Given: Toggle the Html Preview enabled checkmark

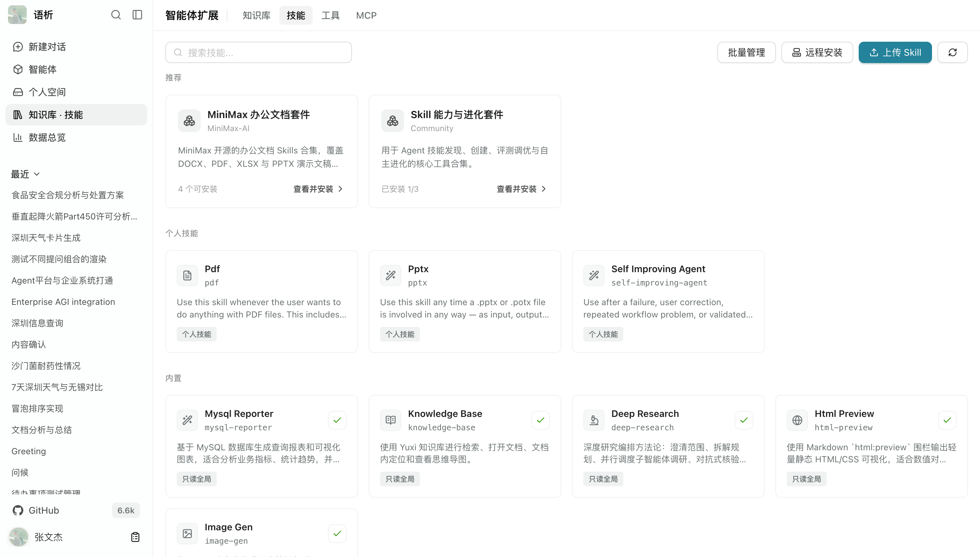Looking at the screenshot, I should point(947,420).
